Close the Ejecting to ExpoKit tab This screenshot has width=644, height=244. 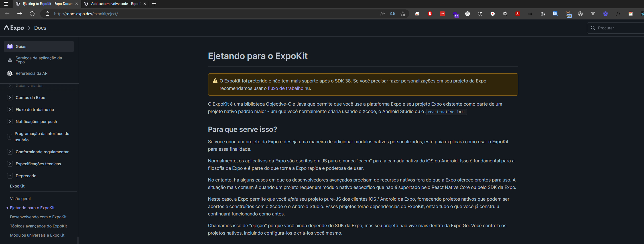(76, 4)
